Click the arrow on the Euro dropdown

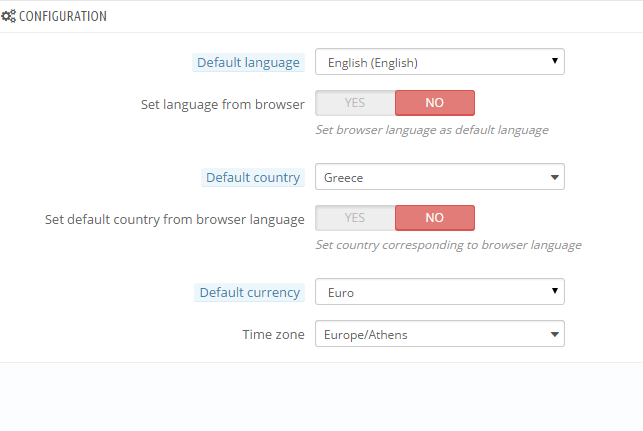click(554, 292)
